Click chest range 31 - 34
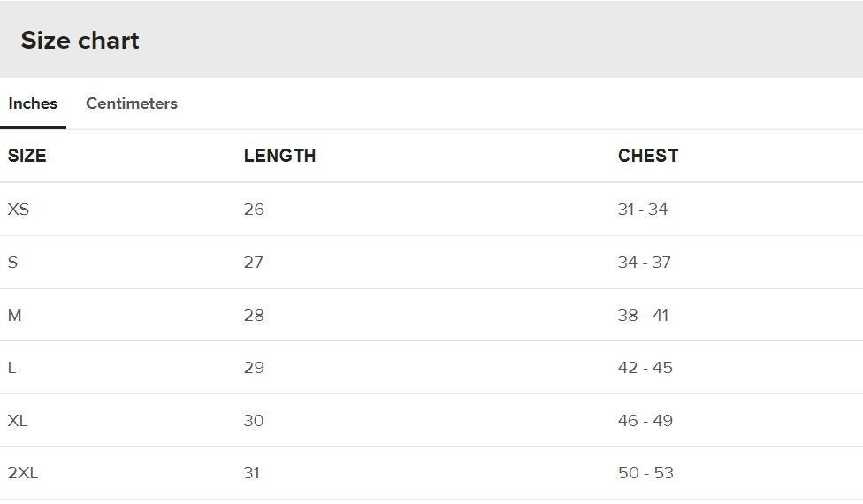863x504 pixels. click(x=643, y=210)
